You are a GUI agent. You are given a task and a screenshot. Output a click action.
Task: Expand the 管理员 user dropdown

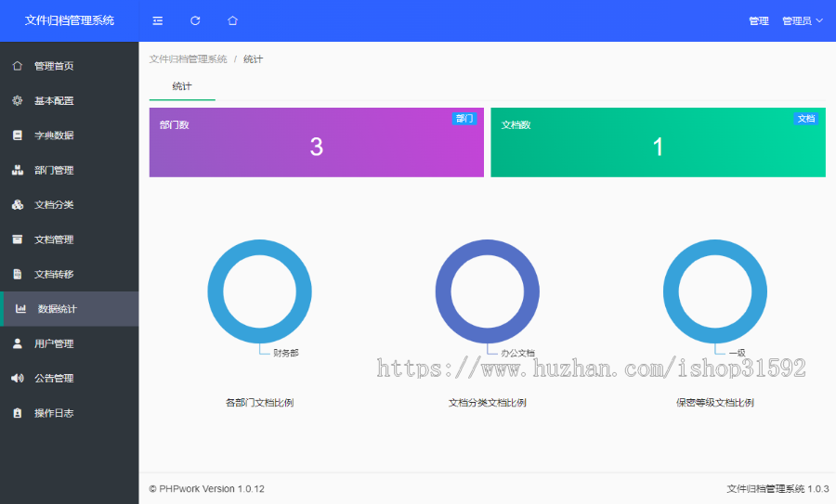pyautogui.click(x=803, y=20)
